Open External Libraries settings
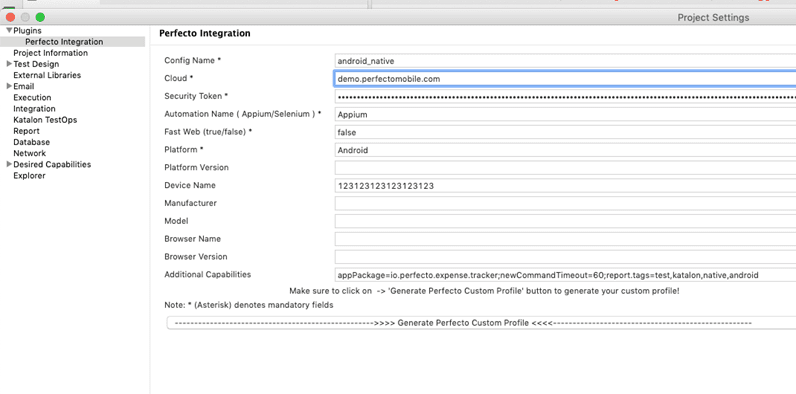Image resolution: width=796 pixels, height=394 pixels. (47, 75)
